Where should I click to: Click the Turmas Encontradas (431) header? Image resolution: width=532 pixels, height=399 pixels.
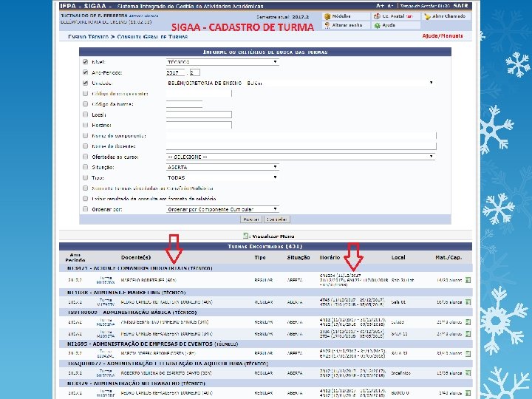tap(265, 247)
